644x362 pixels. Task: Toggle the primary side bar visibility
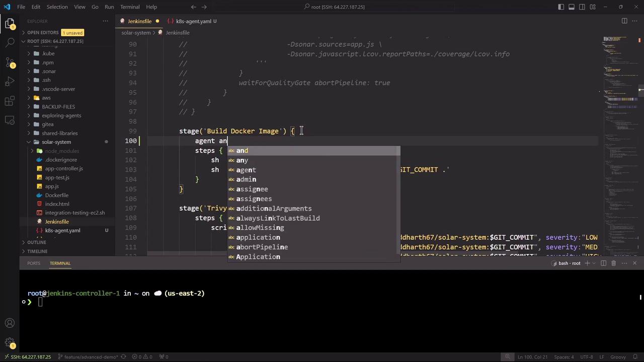[561, 7]
